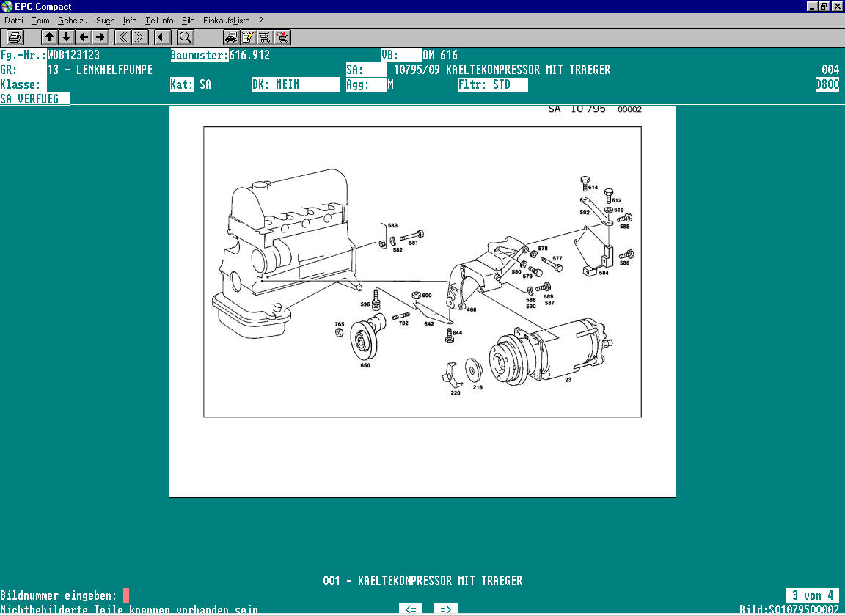
Task: Click the Enter return-arrow icon
Action: 163,37
